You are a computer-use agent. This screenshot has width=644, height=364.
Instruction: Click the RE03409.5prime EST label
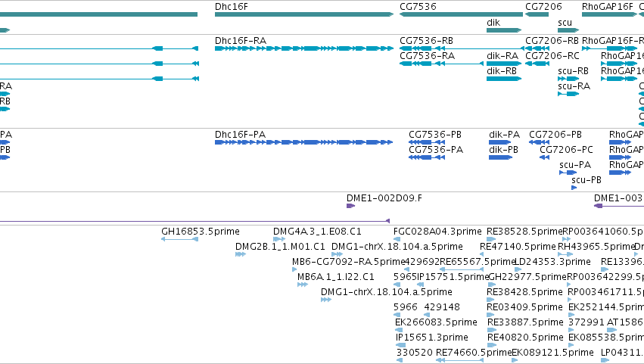524,307
